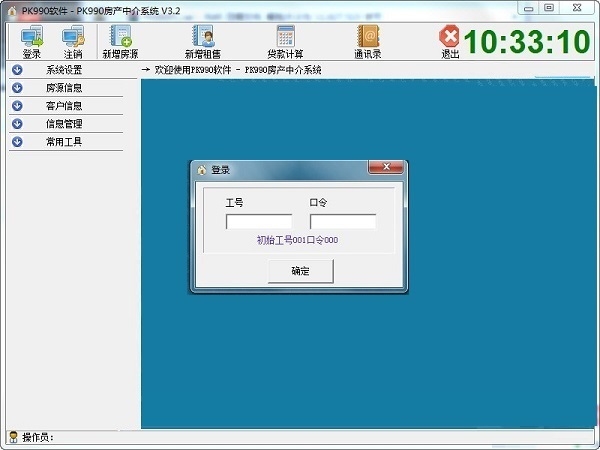Click the 工号 label in the login dialog
Screen dimensions: 600x450
coord(234,202)
